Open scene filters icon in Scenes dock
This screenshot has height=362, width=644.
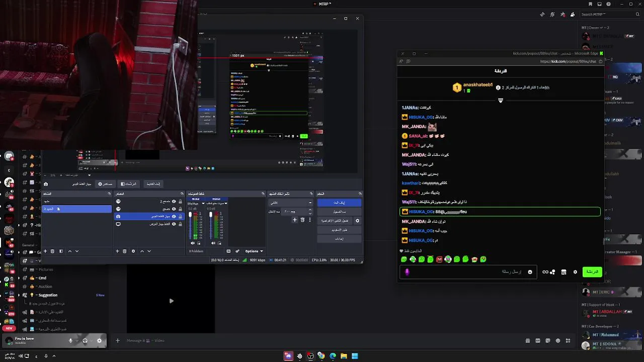coord(61,251)
